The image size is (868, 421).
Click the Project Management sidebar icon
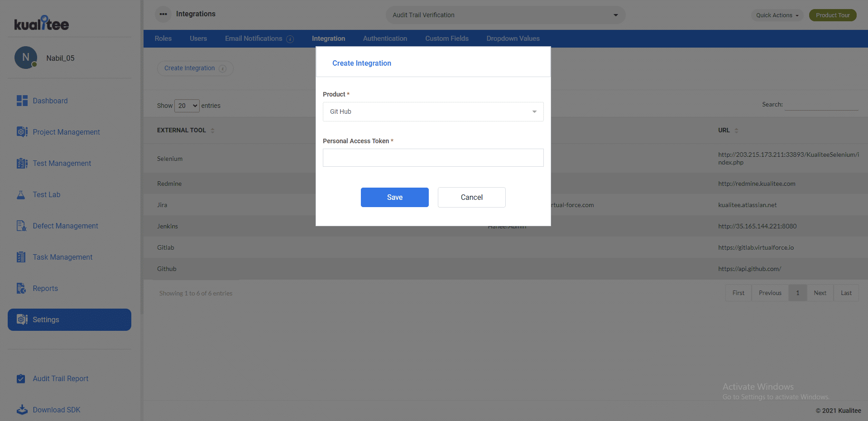(x=22, y=132)
